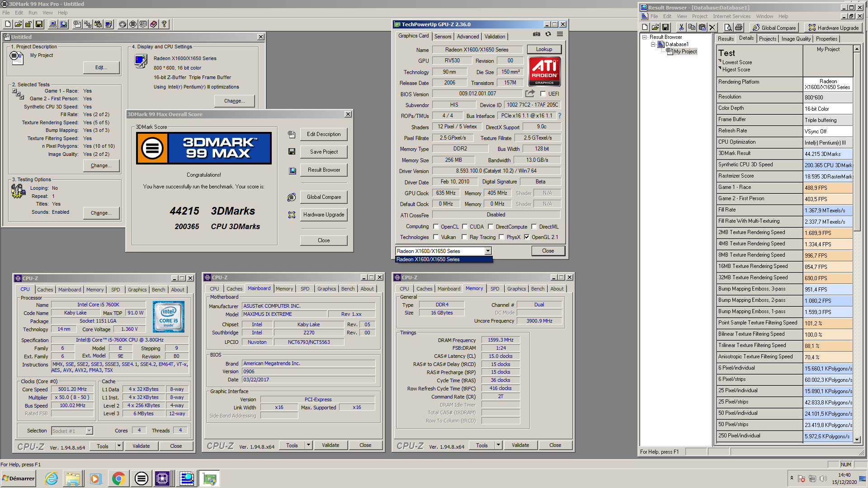The image size is (868, 488).
Task: Open Tools dropdown arrow in CPU-Z CPU window
Action: pyautogui.click(x=119, y=446)
